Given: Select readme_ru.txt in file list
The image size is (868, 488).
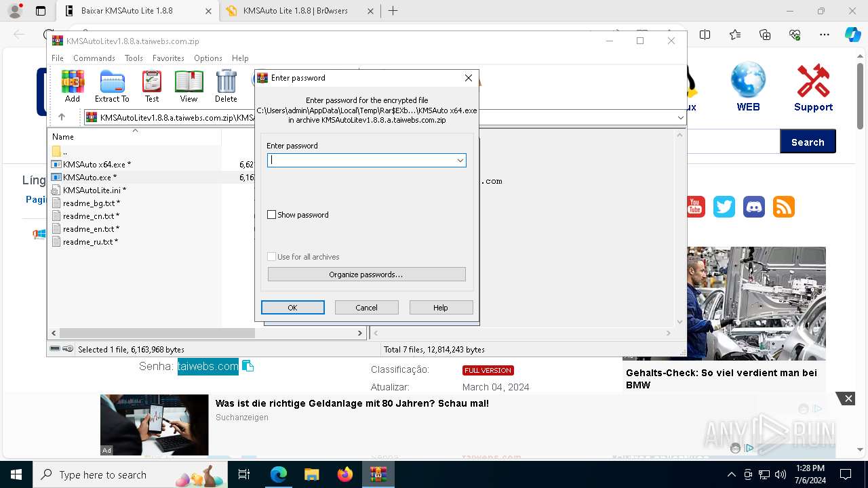Looking at the screenshot, I should [x=90, y=242].
